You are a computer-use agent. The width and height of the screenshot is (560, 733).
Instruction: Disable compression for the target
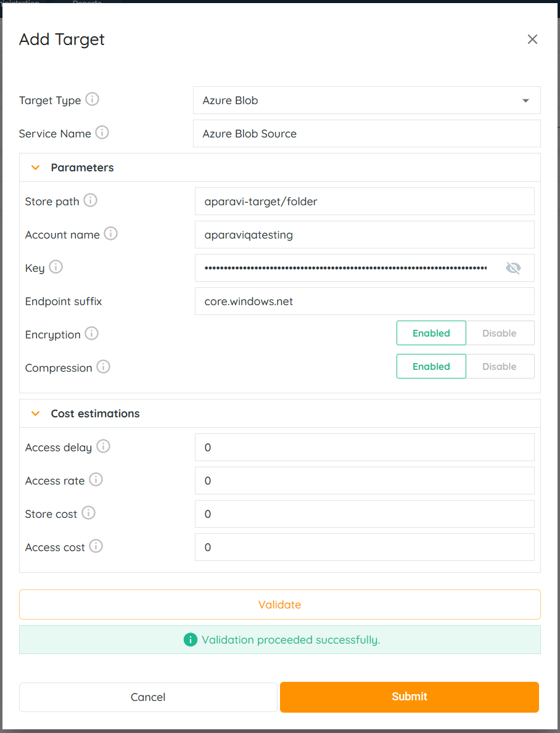[500, 366]
